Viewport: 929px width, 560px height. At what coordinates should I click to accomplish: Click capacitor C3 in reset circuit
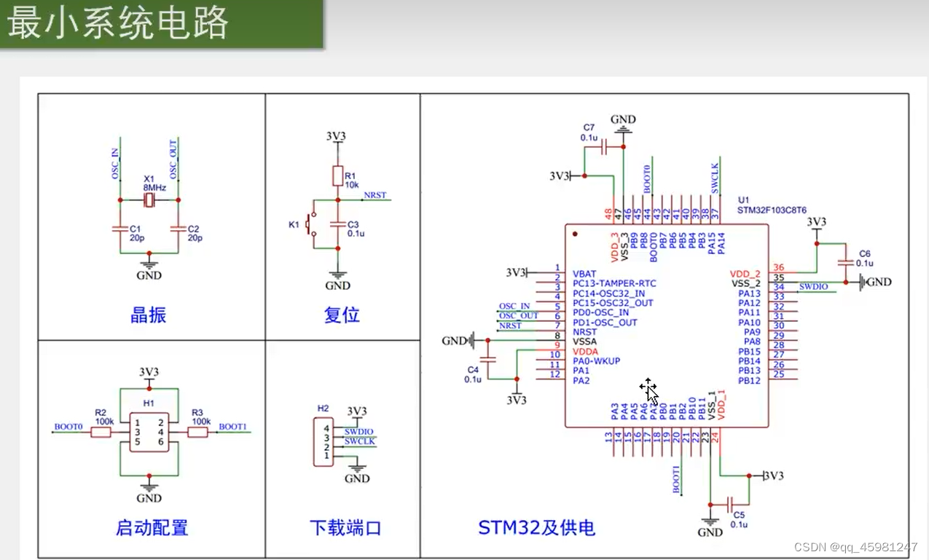[x=337, y=224]
